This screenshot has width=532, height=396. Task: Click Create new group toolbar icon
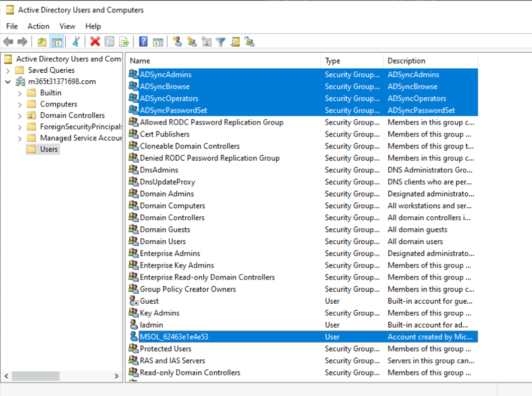tap(191, 42)
